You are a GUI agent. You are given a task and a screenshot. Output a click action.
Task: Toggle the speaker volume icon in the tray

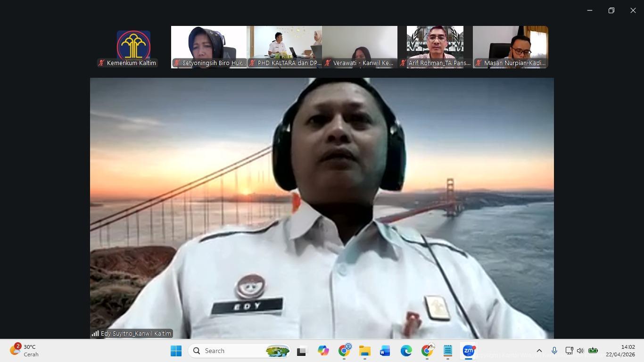point(580,351)
